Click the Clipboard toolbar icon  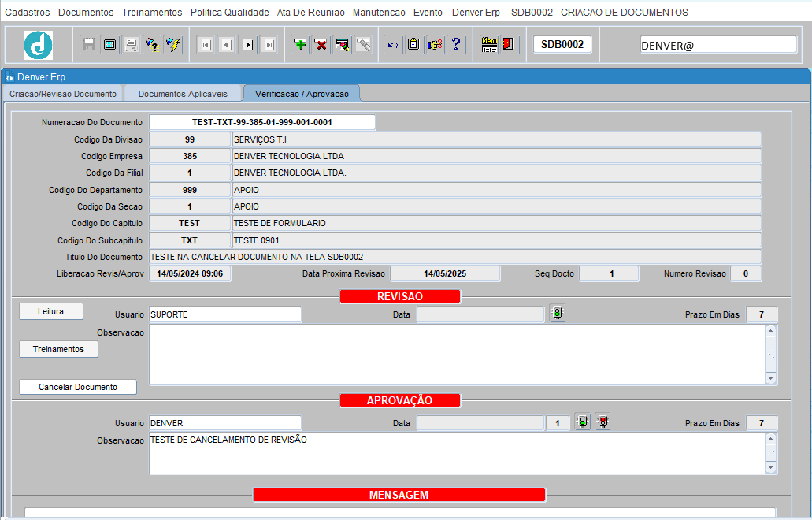click(x=413, y=45)
